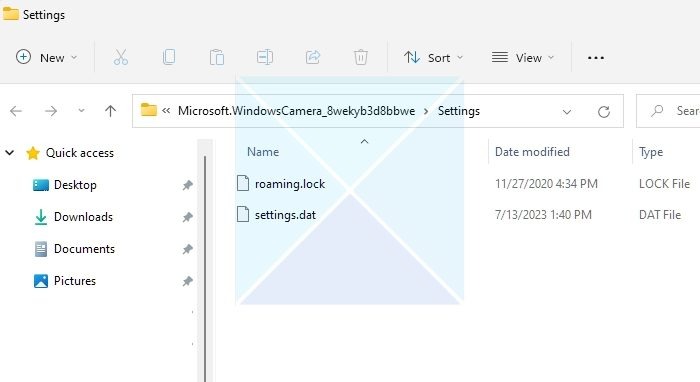Go up one folder level
Screen dimensions: 700x382
pos(110,111)
